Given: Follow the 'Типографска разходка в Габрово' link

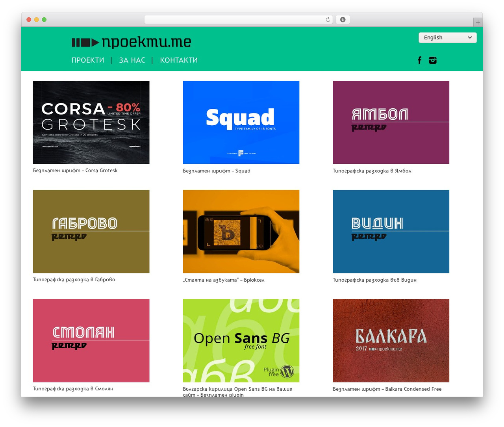Looking at the screenshot, I should tap(74, 280).
